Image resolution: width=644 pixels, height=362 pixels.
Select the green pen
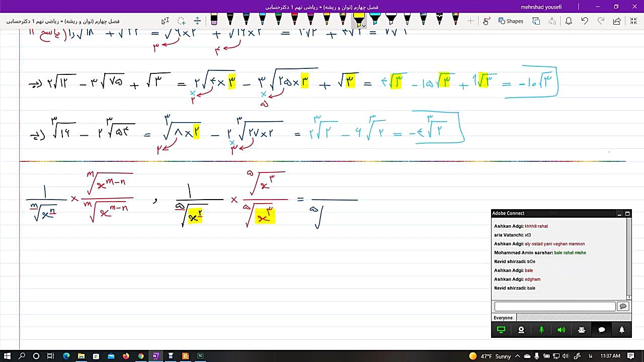278,20
